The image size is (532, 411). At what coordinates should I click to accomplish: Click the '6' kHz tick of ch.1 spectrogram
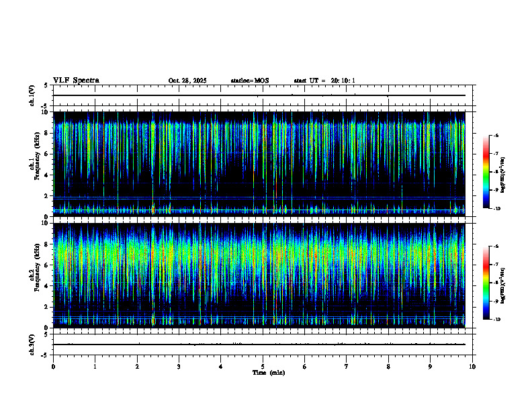coord(47,154)
